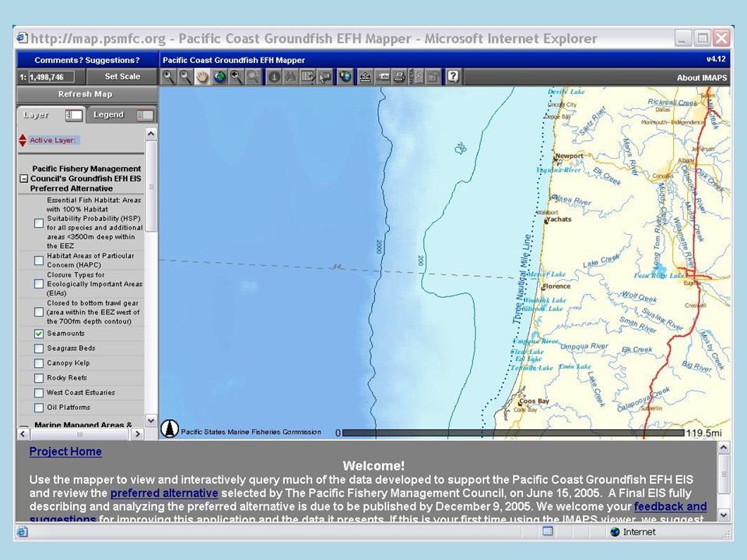Click Yachats on the map
Screen dimensions: 747x560
[559, 219]
